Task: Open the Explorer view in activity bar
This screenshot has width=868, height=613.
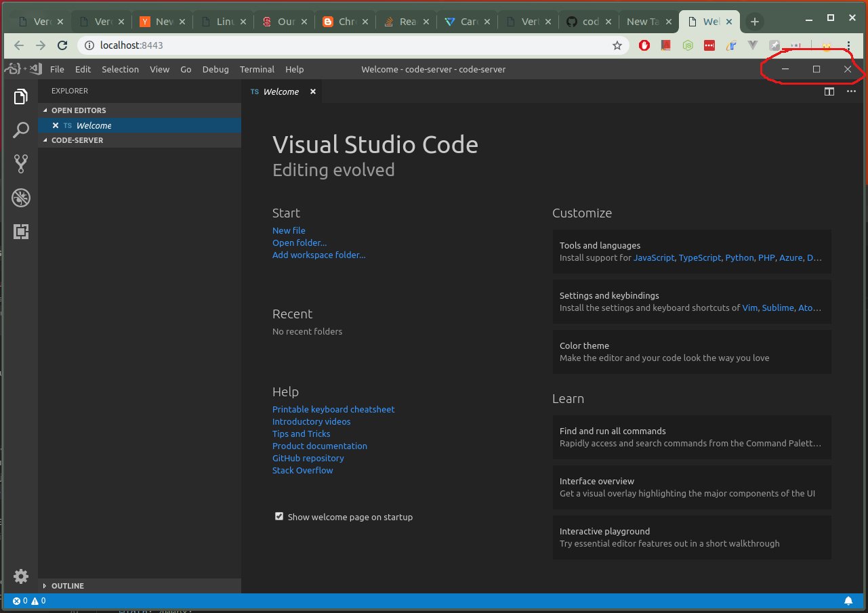Action: click(x=21, y=97)
